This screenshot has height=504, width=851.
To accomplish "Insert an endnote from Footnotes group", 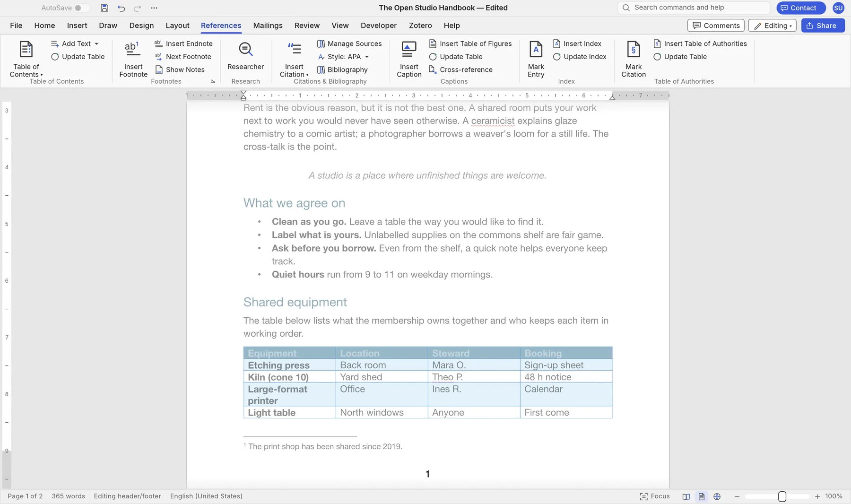I will [183, 43].
